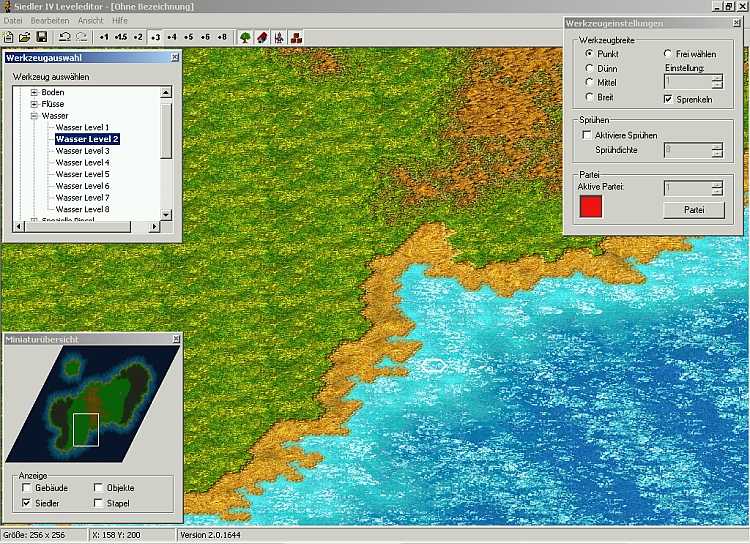Click the Sprühdichte value field
This screenshot has width=750, height=544.
tap(688, 150)
